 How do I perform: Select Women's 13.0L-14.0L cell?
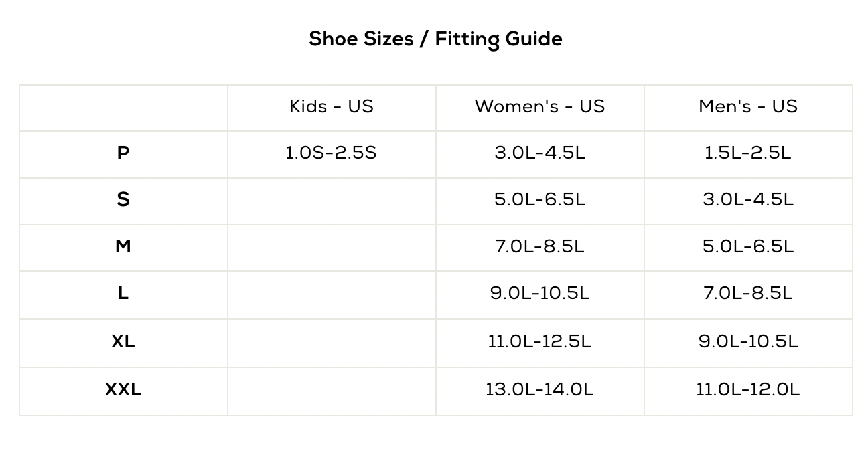[x=540, y=390]
